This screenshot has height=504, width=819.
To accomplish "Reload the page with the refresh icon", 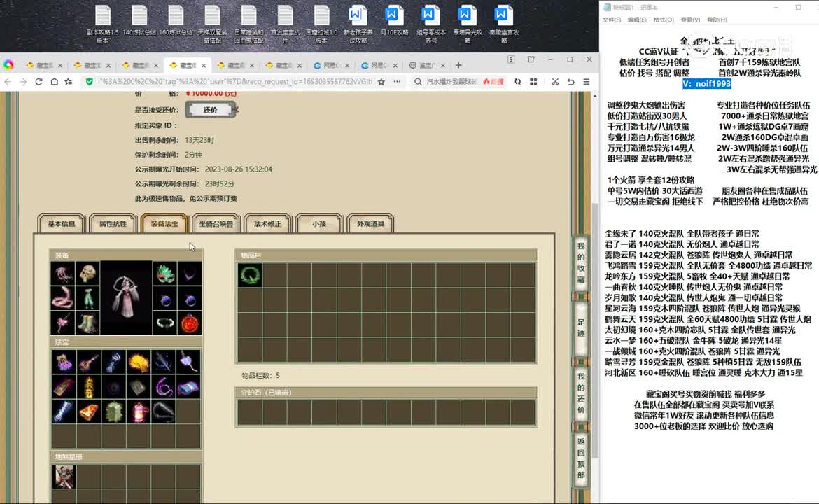I will [38, 82].
